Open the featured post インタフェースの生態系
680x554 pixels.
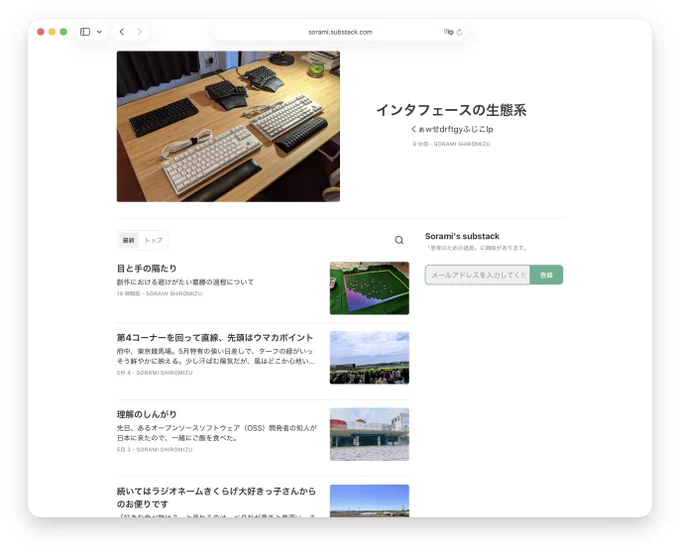(x=451, y=110)
